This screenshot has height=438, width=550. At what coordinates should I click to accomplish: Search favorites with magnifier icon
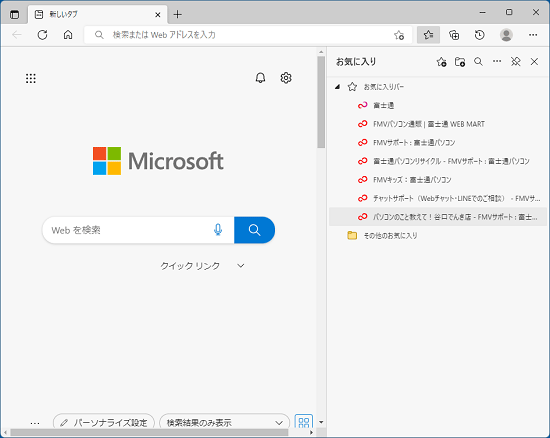478,62
